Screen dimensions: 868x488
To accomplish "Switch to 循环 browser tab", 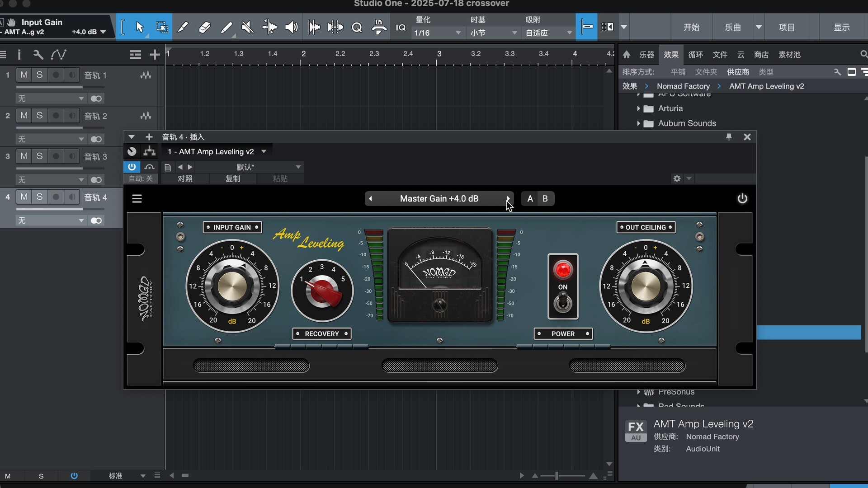I will [695, 55].
